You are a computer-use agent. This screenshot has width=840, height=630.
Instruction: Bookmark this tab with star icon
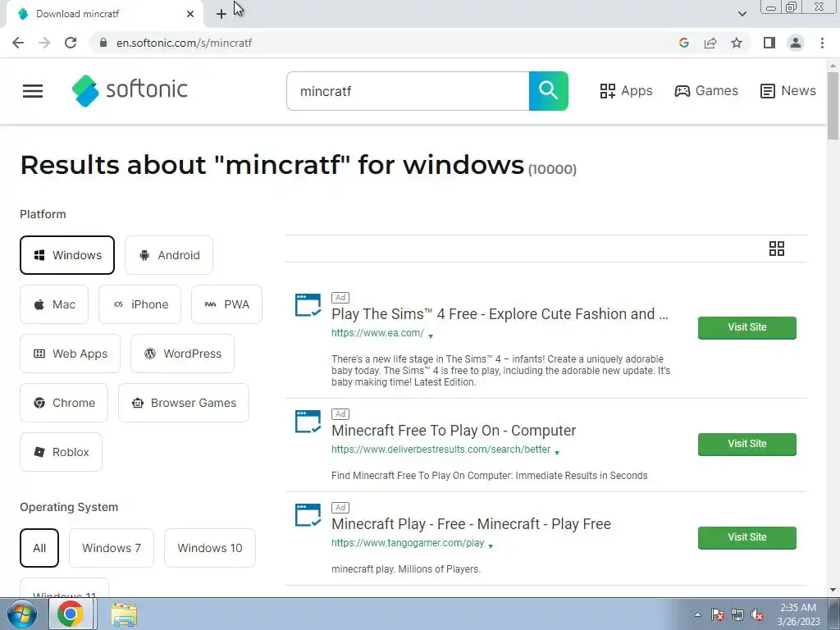(x=737, y=43)
